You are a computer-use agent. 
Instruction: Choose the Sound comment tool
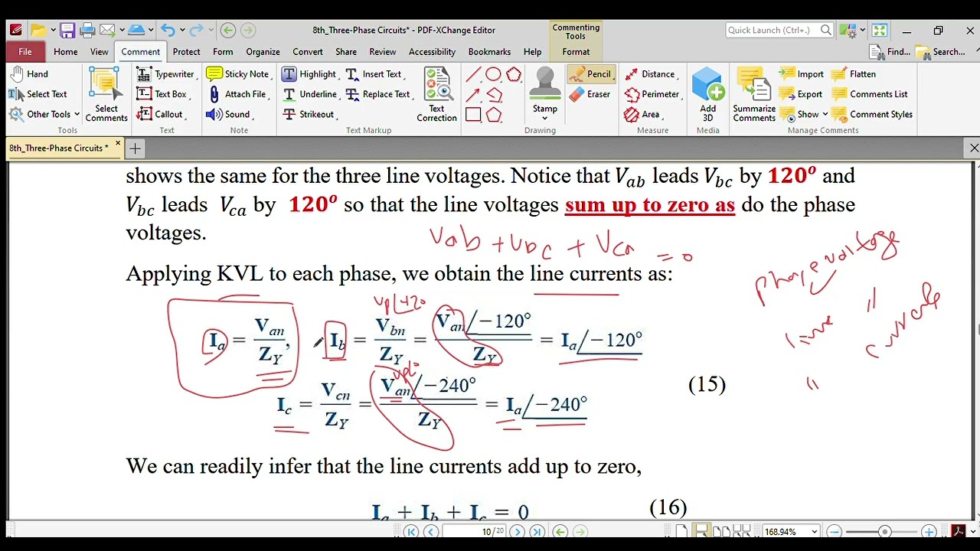229,114
